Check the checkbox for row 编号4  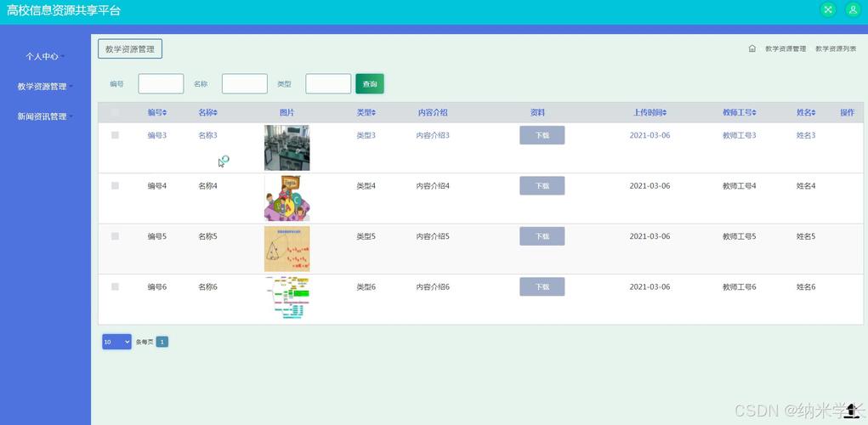[x=115, y=186]
